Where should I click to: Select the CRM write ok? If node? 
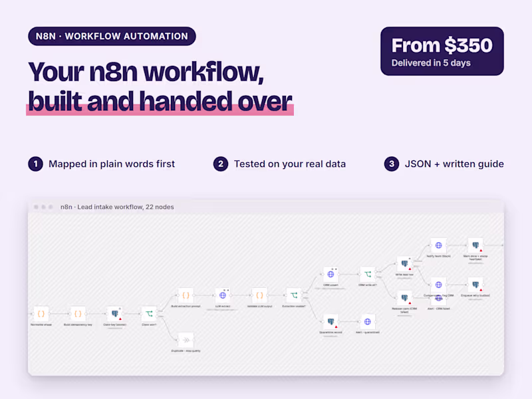[x=368, y=274]
